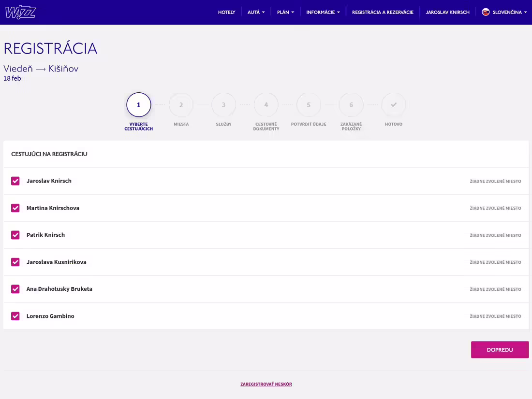The width and height of the screenshot is (532, 399).
Task: Click Zaregistrovať neskôr link
Action: point(266,384)
